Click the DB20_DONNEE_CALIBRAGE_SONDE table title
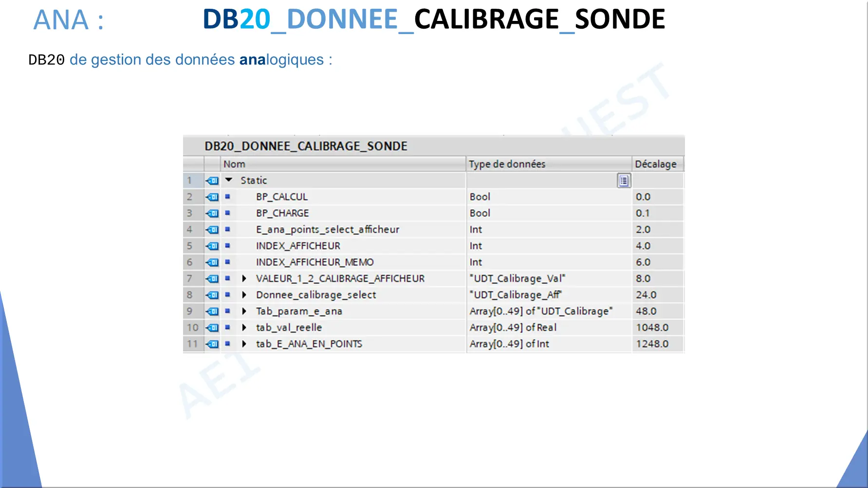868x488 pixels. 306,146
